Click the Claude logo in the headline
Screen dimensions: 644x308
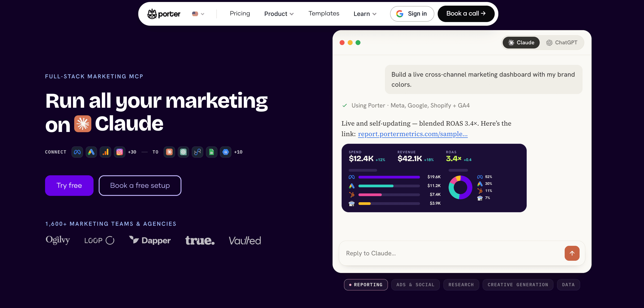(x=83, y=124)
